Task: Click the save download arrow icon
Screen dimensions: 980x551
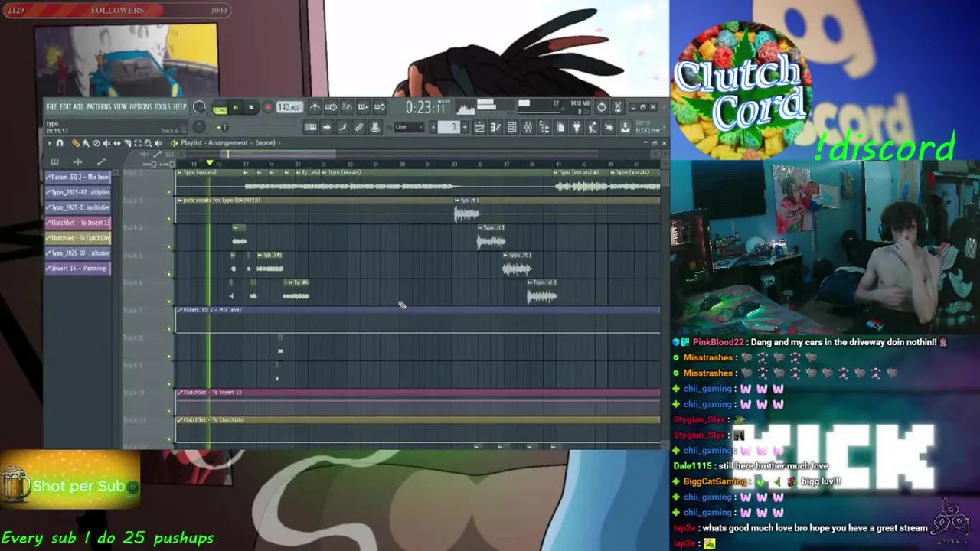Action: 625,127
